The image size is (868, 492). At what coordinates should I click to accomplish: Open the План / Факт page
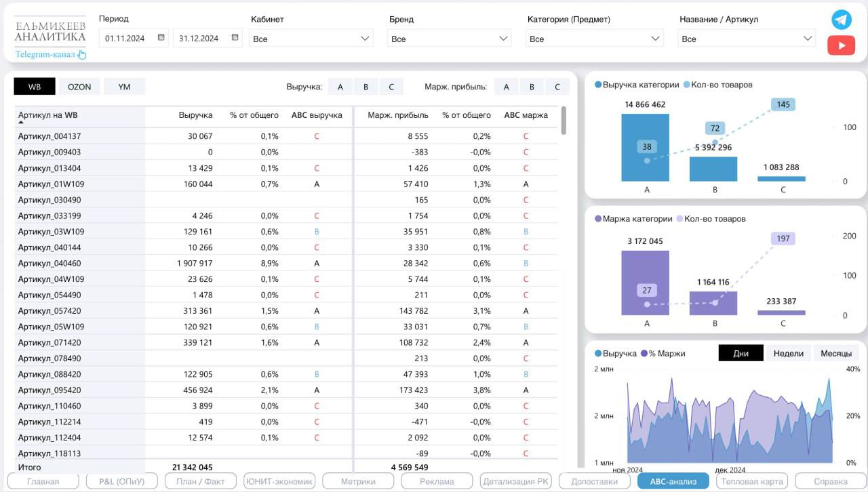[x=201, y=481]
